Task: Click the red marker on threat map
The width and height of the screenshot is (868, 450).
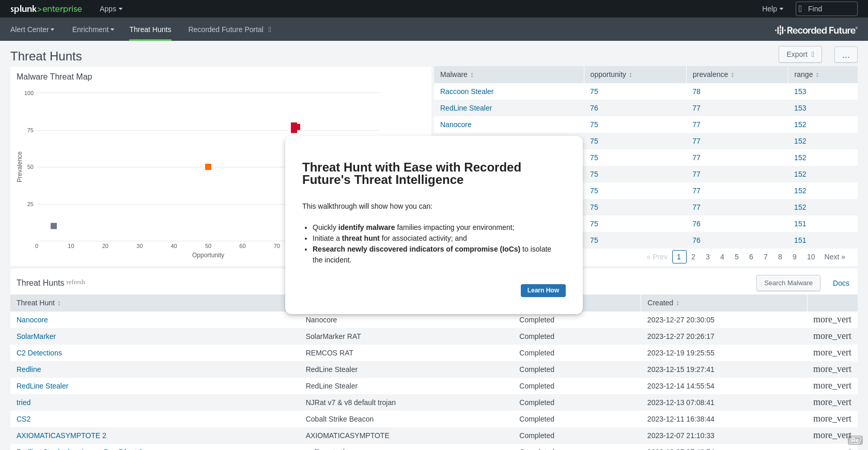Action: point(295,127)
